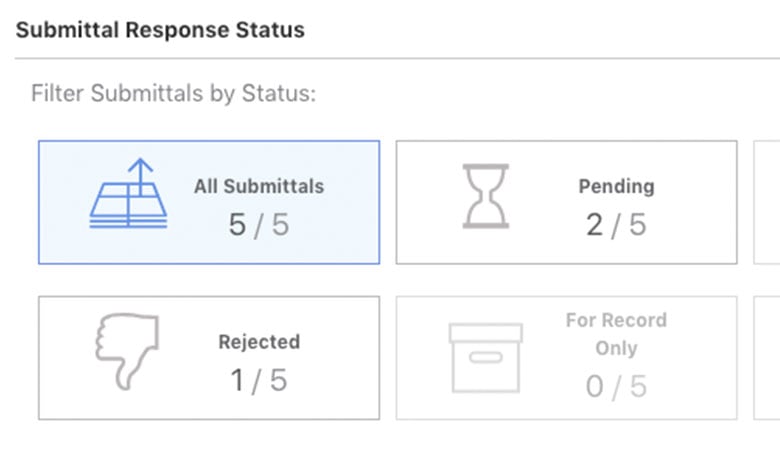The image size is (780, 456).
Task: Click the Submittal Response Status heading
Action: (x=160, y=29)
